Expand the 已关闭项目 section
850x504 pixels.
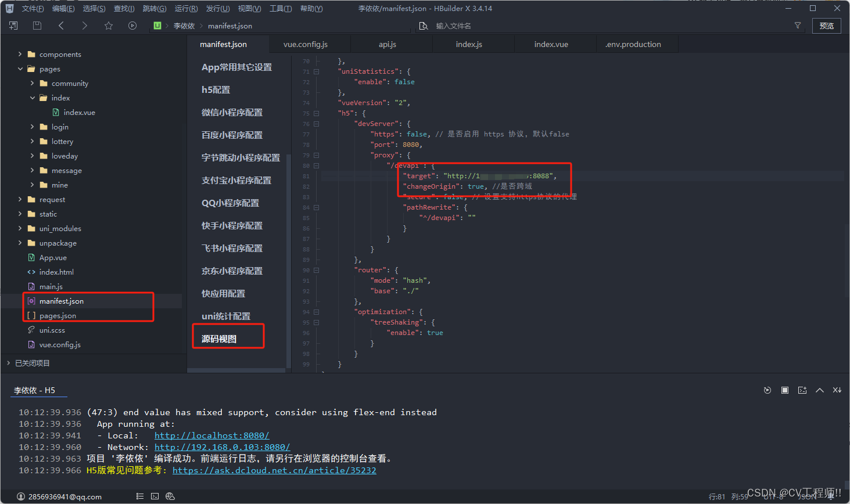point(9,363)
